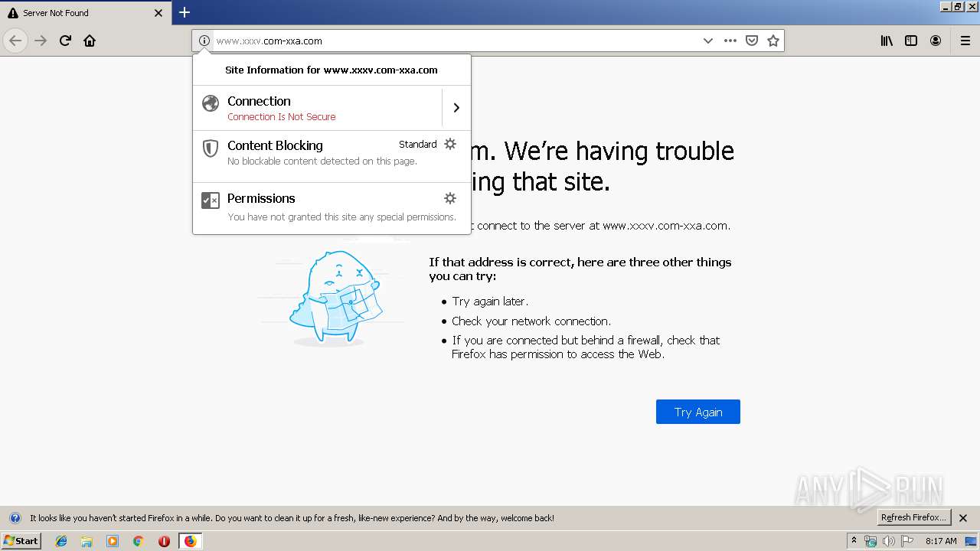Open the Windows Start menu

coord(21,541)
